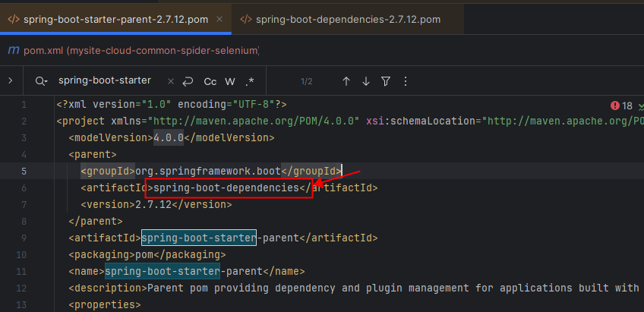Click the xml icon on the spring-boot-dependencies tab
This screenshot has width=644, height=312.
(245, 19)
